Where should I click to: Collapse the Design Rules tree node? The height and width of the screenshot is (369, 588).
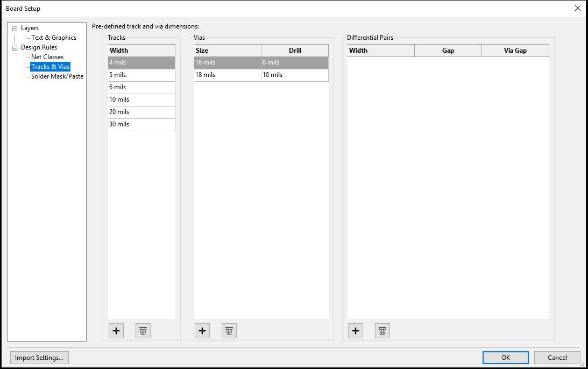15,48
